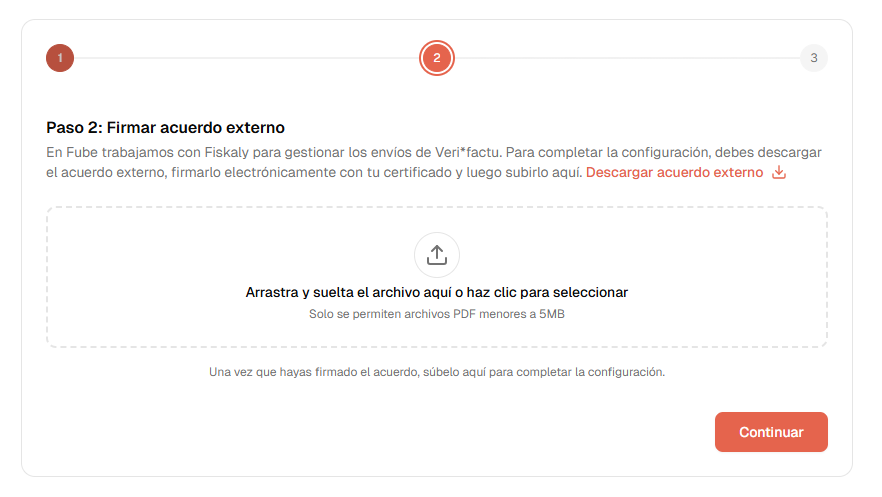Open the Descargar acuerdo externo link
The height and width of the screenshot is (497, 882).
(x=674, y=173)
